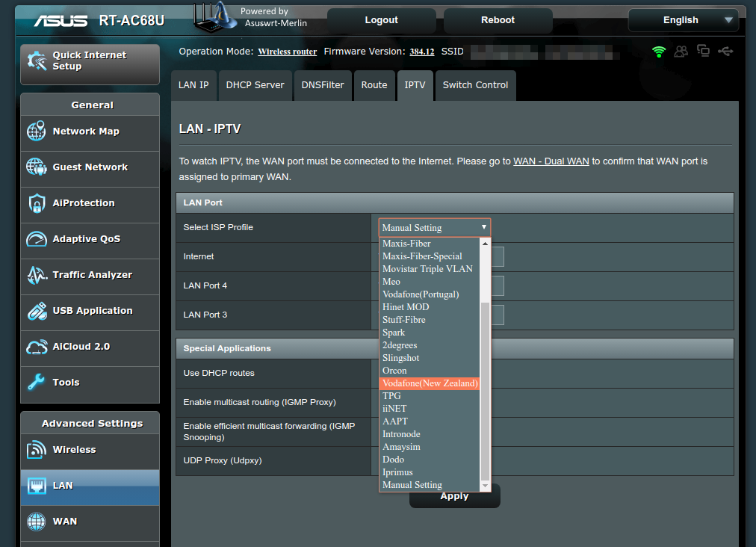The height and width of the screenshot is (547, 756).
Task: Click the green Wi-Fi status icon
Action: click(x=659, y=52)
